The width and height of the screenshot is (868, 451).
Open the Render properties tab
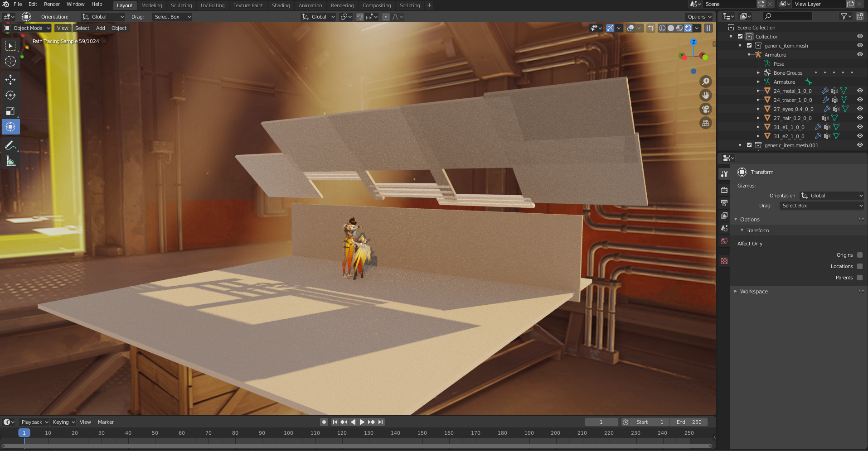coord(724,190)
